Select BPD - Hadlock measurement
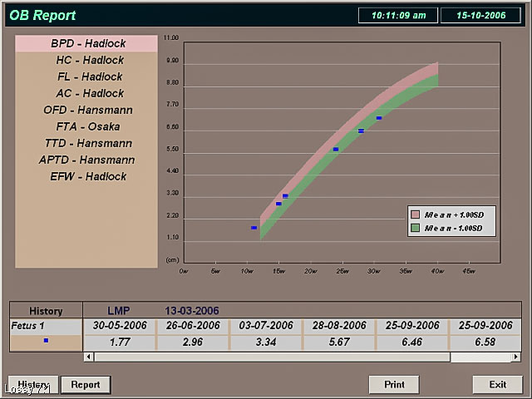 point(86,43)
